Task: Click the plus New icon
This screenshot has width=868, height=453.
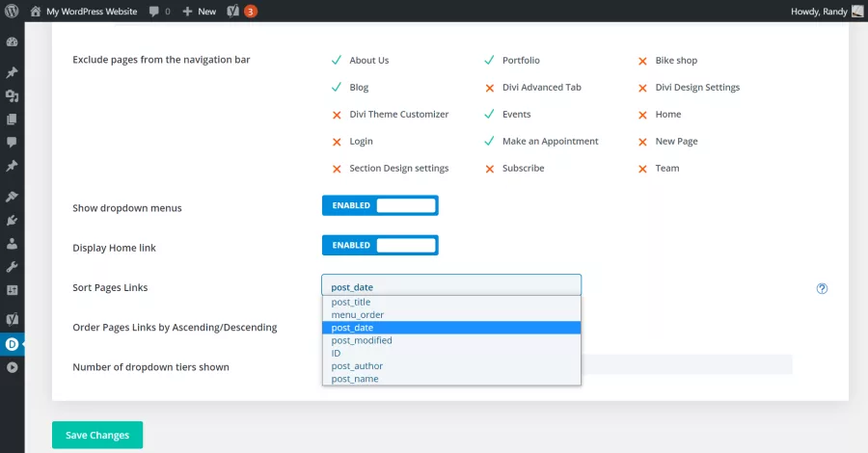Action: (x=187, y=11)
